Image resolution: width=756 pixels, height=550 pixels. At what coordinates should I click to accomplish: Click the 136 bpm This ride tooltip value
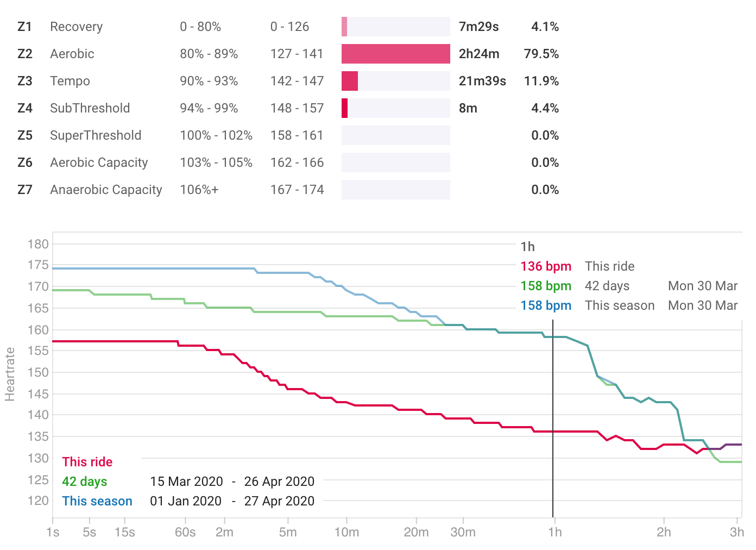(546, 266)
